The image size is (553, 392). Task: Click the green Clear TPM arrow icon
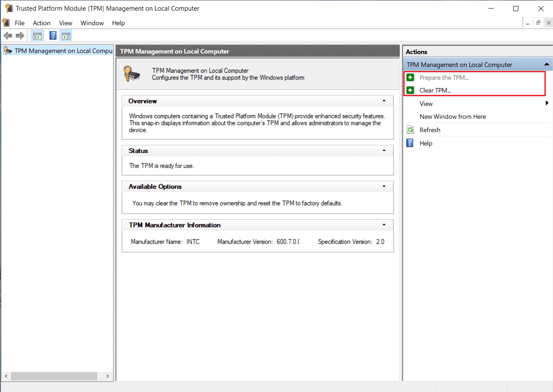(x=410, y=90)
